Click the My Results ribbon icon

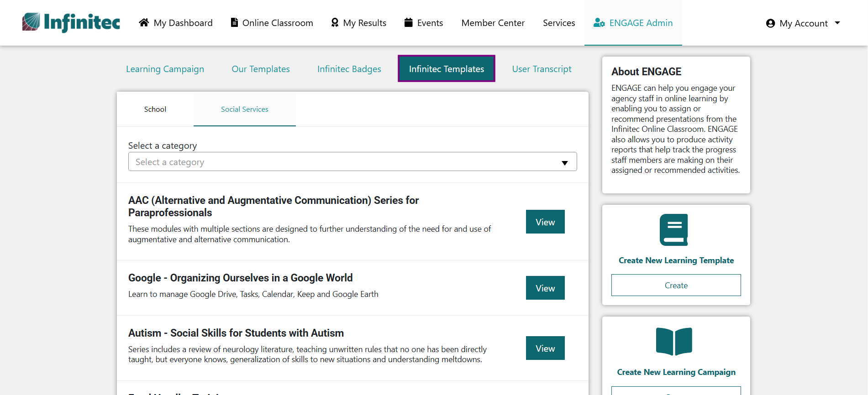(x=335, y=22)
